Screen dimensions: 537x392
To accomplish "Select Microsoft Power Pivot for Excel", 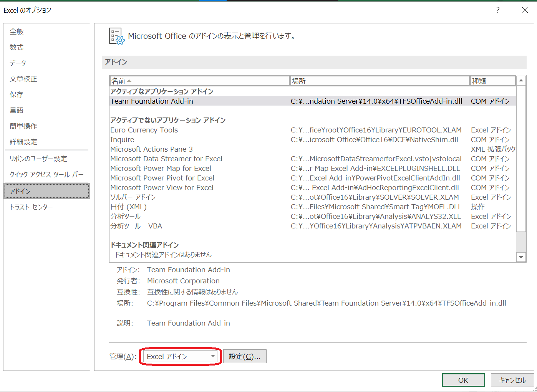I will (313, 178).
